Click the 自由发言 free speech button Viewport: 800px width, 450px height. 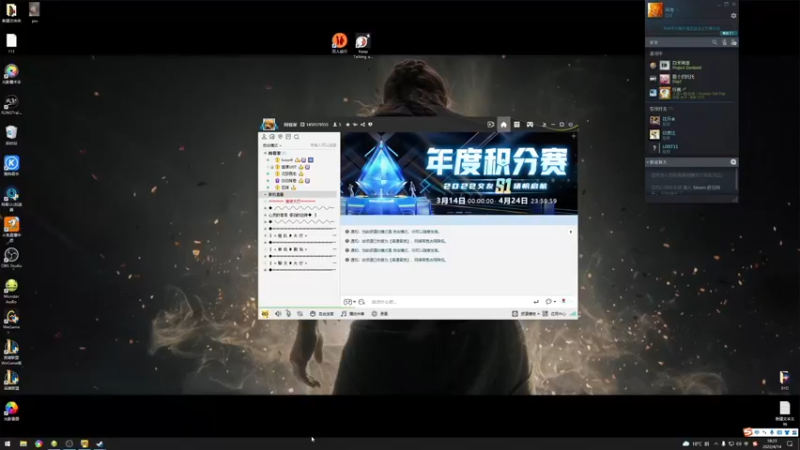point(322,314)
